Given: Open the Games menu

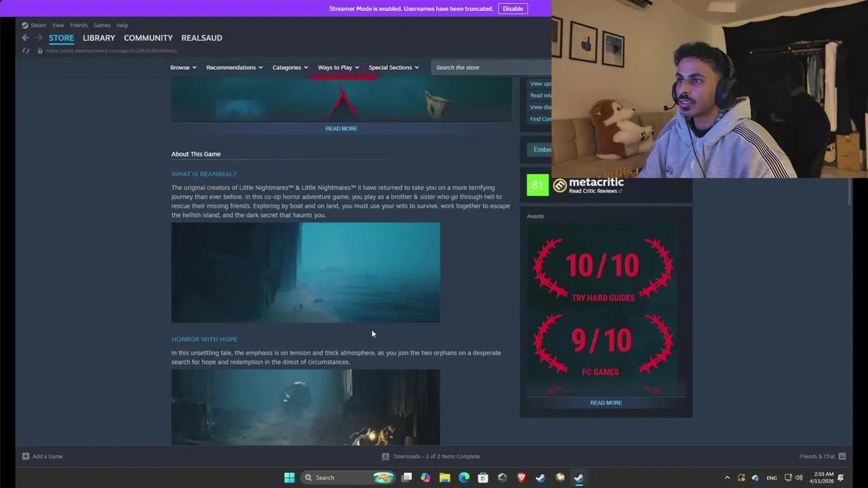Looking at the screenshot, I should [x=102, y=25].
